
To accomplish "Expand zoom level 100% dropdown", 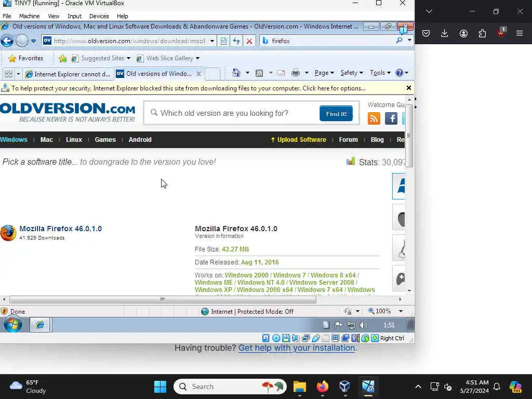I will 401,311.
